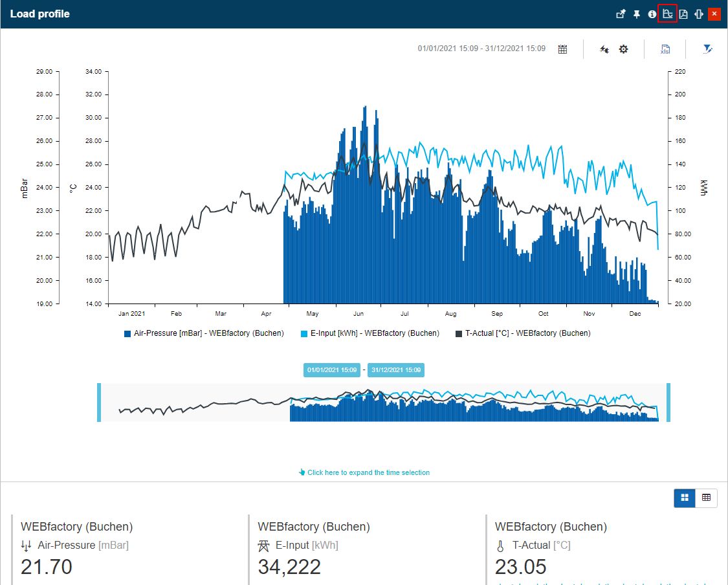728x585 pixels.
Task: Open the calendar date range picker
Action: [x=562, y=49]
